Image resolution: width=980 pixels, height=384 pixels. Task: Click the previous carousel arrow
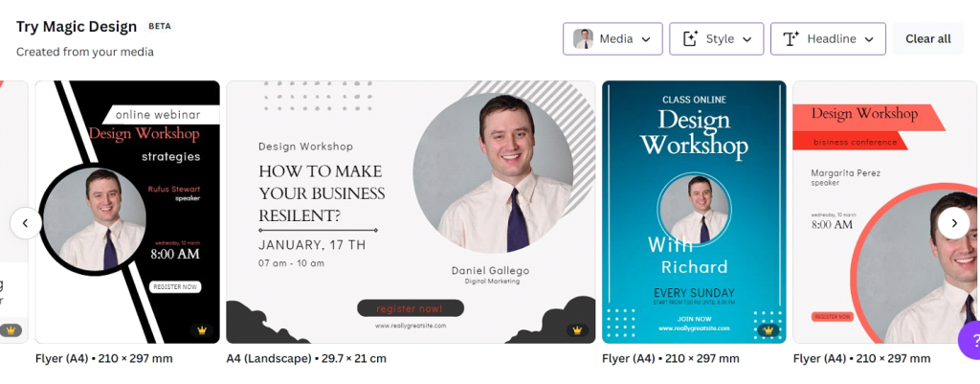point(26,223)
